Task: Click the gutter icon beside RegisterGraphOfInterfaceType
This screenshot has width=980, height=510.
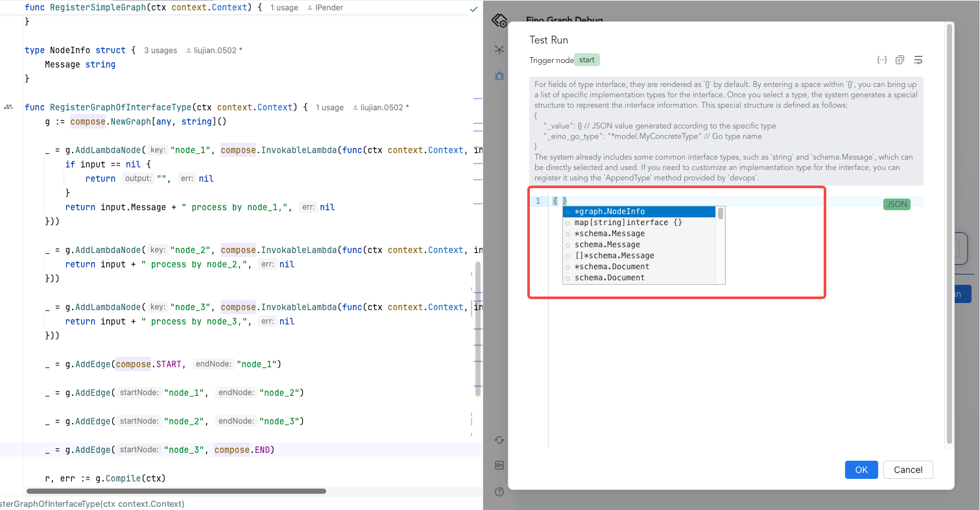Action: point(8,107)
